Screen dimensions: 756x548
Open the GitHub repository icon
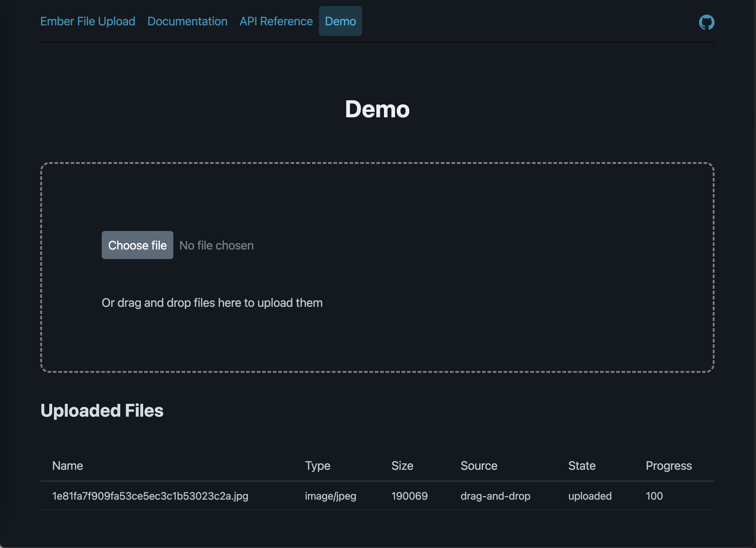707,22
